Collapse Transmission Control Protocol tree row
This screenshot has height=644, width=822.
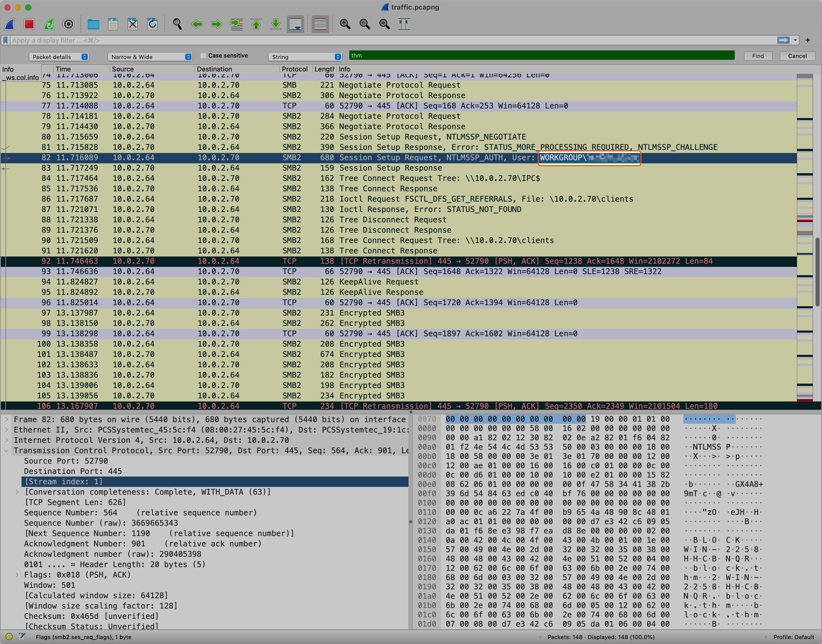tap(6, 451)
